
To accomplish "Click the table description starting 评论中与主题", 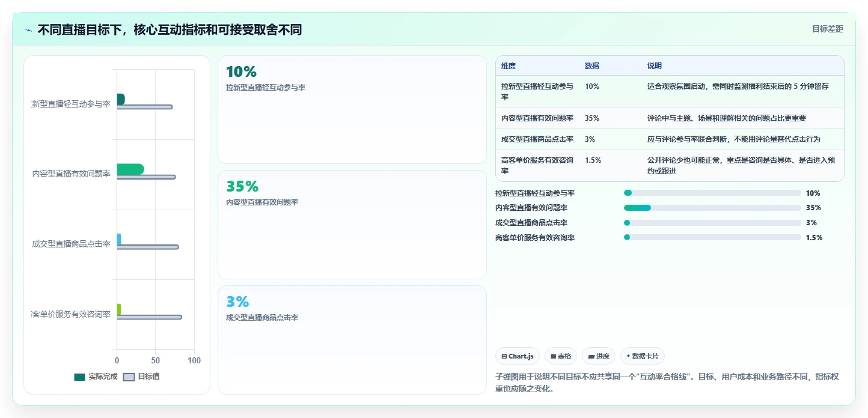I will [727, 118].
